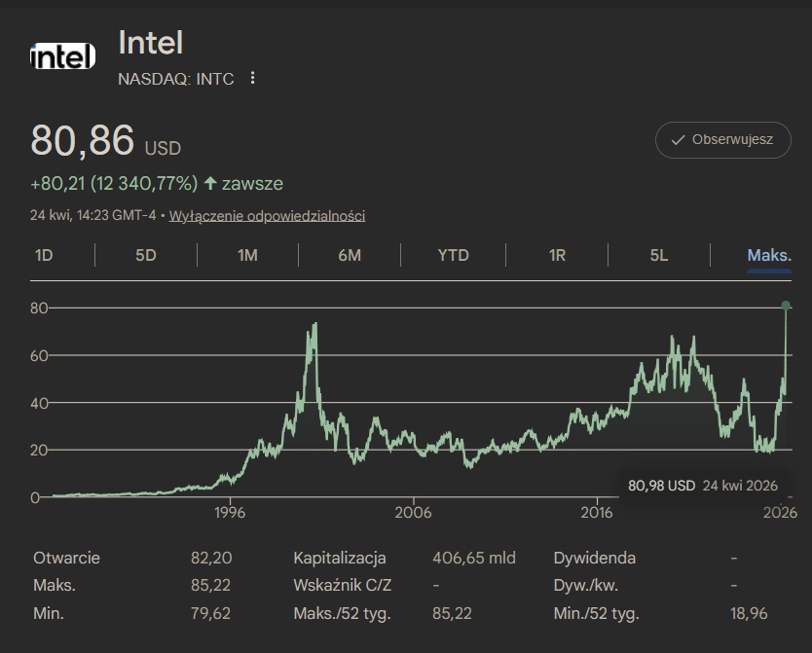The height and width of the screenshot is (653, 812).
Task: Select the 1M chart range
Action: pyautogui.click(x=247, y=255)
